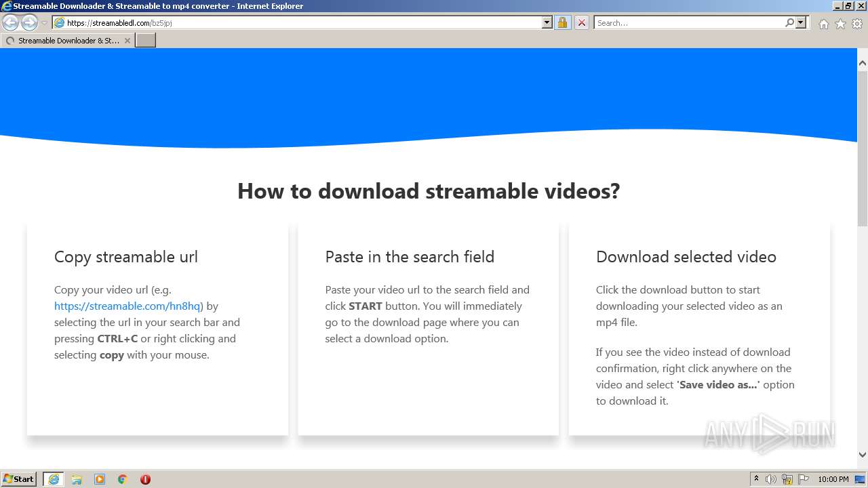Click the 'Download selected video' card title
Viewport: 868px width, 488px height.
coord(686,257)
